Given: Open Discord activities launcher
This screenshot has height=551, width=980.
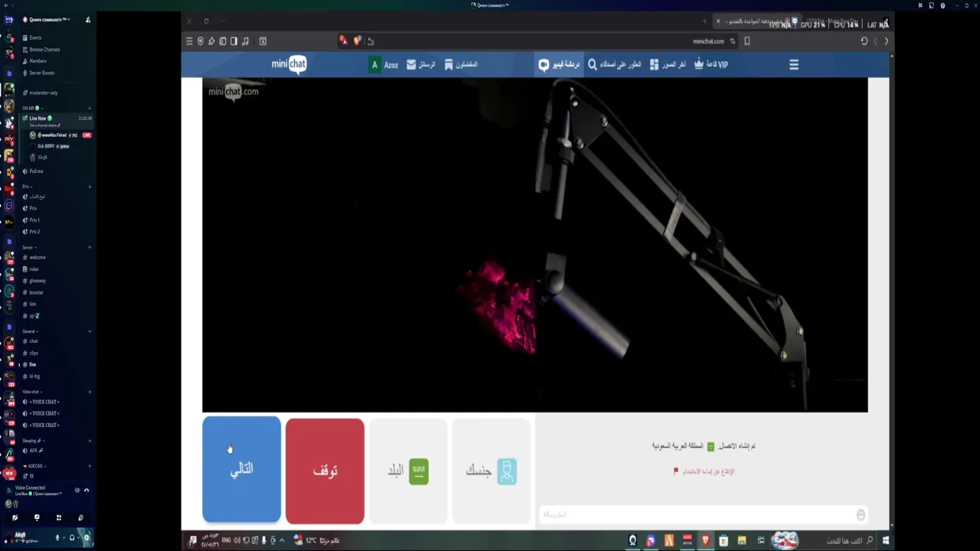Looking at the screenshot, I should [x=58, y=518].
